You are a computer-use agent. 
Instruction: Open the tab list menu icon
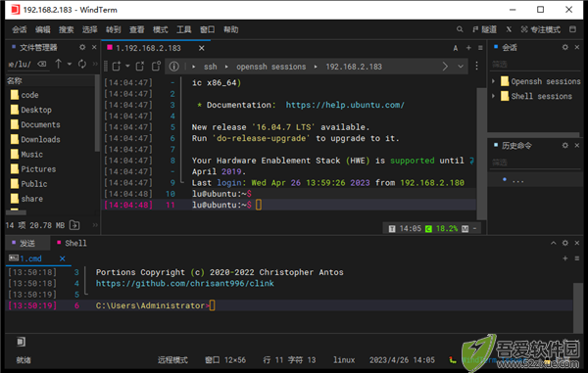click(480, 48)
